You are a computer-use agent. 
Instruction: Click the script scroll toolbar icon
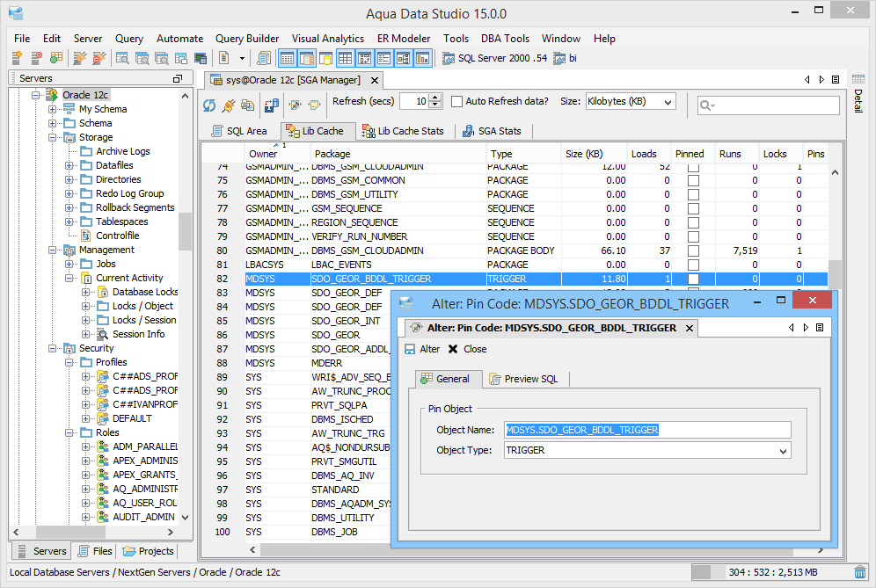tap(264, 57)
